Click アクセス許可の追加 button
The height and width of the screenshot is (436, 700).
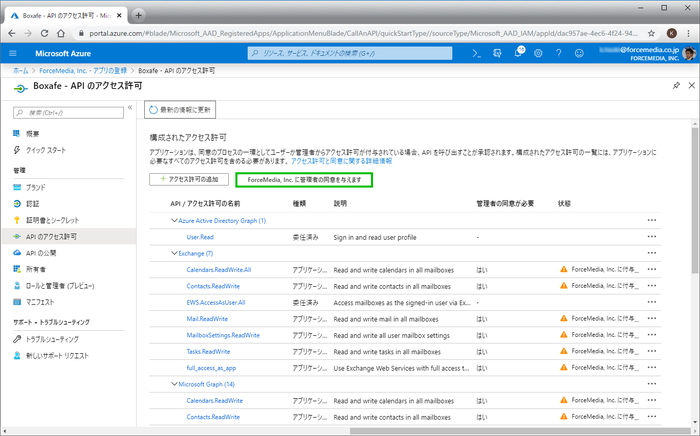pyautogui.click(x=189, y=179)
